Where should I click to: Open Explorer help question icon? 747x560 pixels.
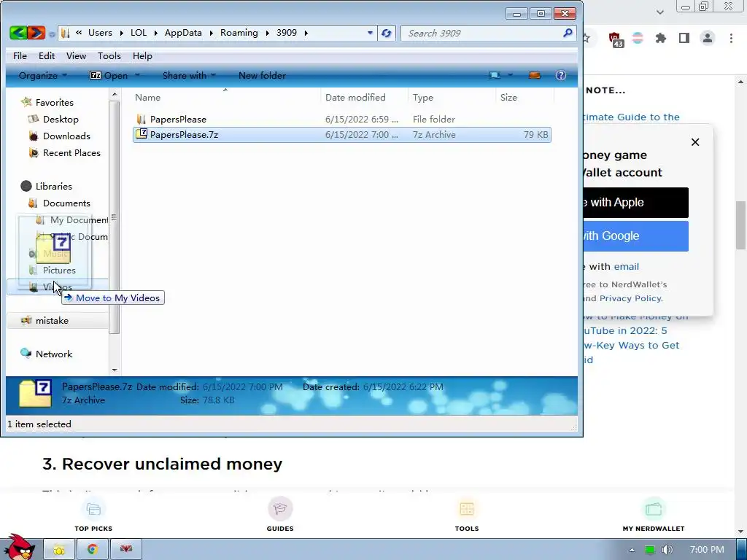click(x=561, y=75)
